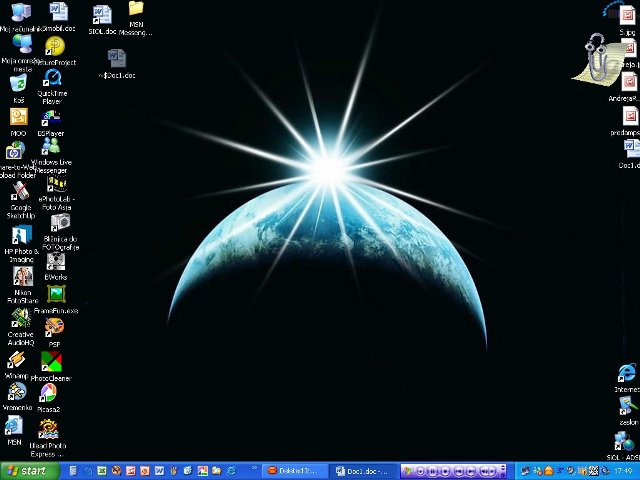Open Moja omrežna mesta network icon
The height and width of the screenshot is (480, 640).
click(x=22, y=44)
